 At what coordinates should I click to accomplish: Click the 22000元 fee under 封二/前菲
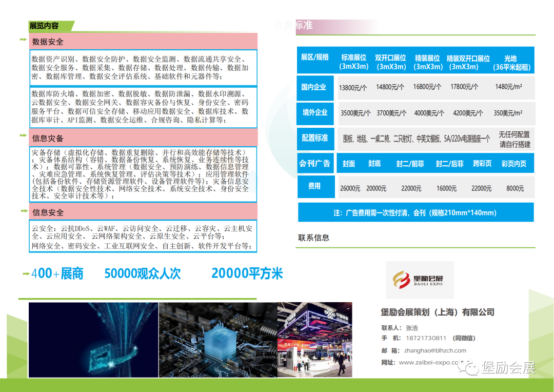[x=411, y=188]
